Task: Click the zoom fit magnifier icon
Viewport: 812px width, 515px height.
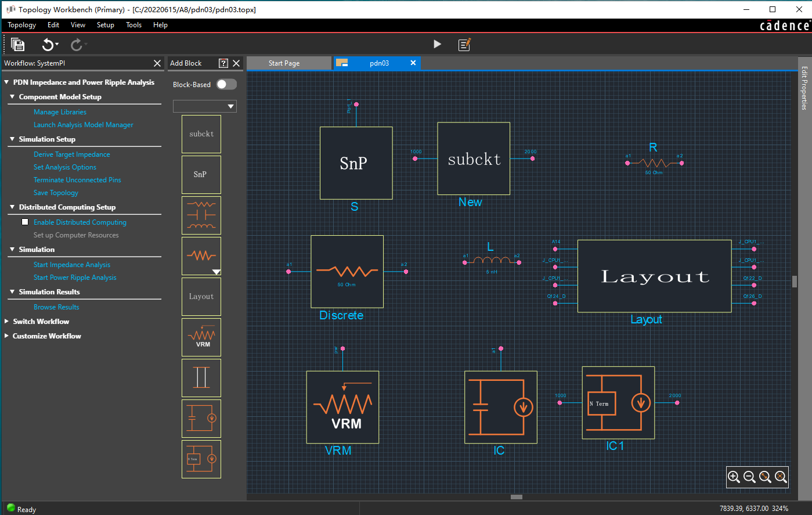Action: [x=781, y=477]
